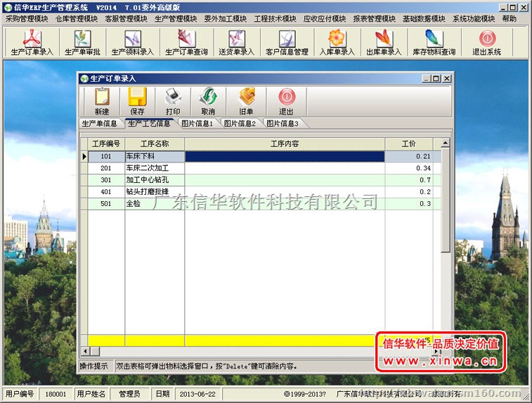Open the 出库单录入 toolbar icon
The height and width of the screenshot is (403, 532).
click(x=384, y=42)
